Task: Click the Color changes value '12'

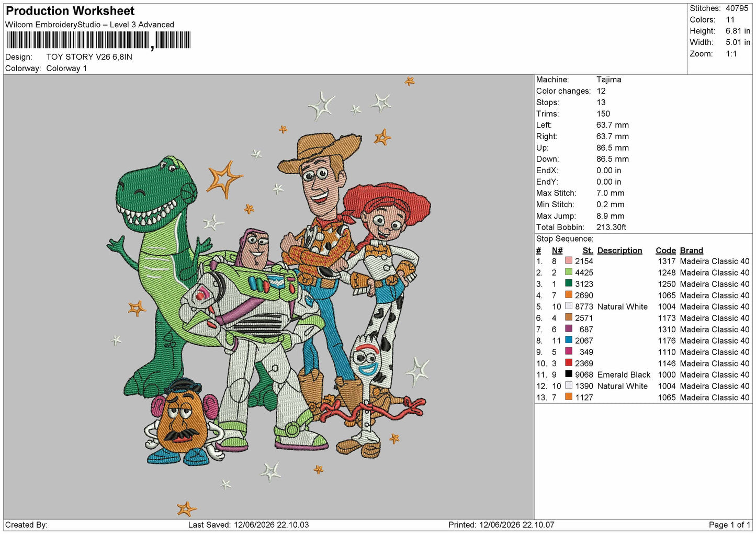Action: click(x=601, y=91)
